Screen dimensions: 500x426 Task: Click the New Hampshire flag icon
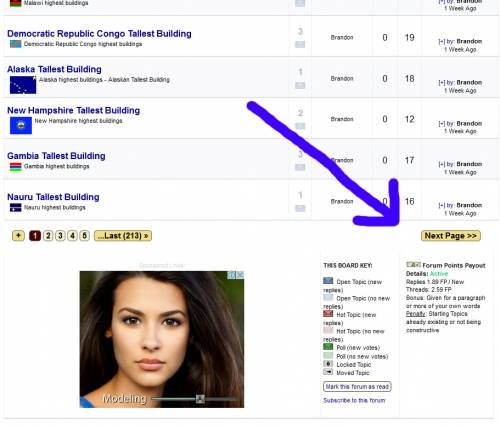(21, 126)
